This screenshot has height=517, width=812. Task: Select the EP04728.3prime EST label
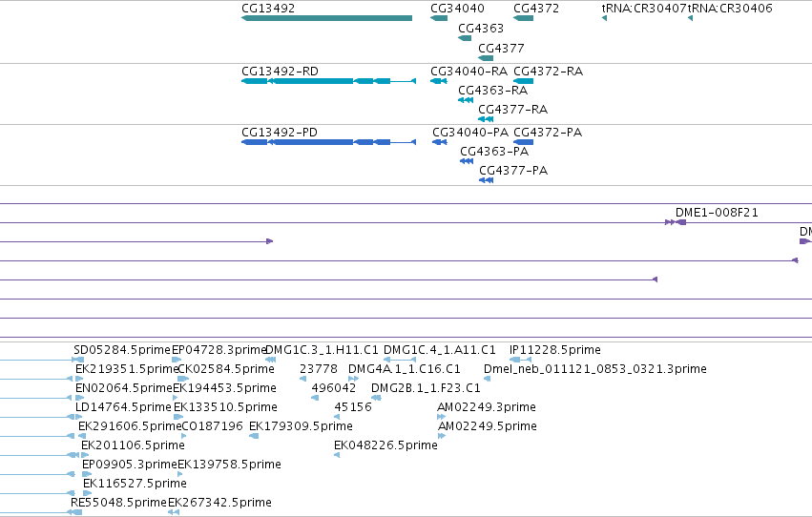tap(218, 350)
